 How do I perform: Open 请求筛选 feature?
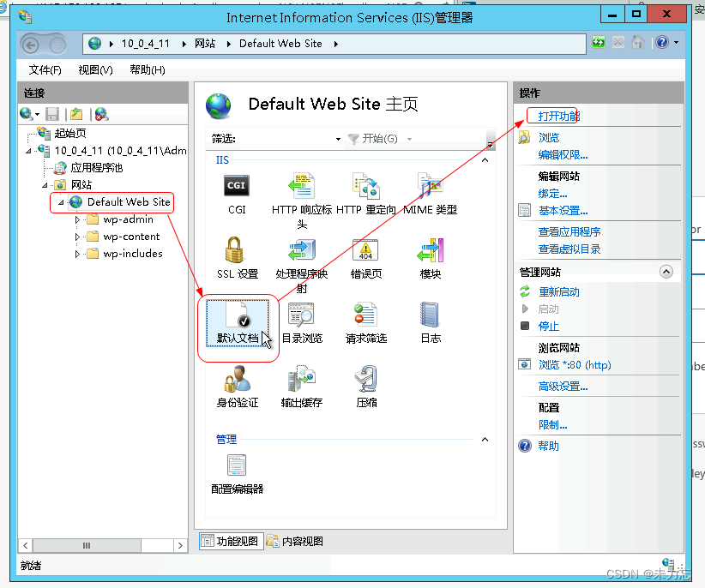[366, 322]
